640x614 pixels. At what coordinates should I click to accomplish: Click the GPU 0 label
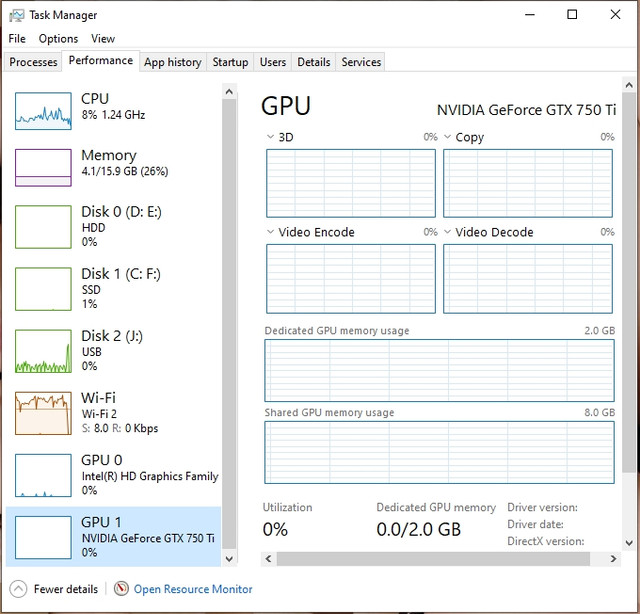pyautogui.click(x=102, y=460)
